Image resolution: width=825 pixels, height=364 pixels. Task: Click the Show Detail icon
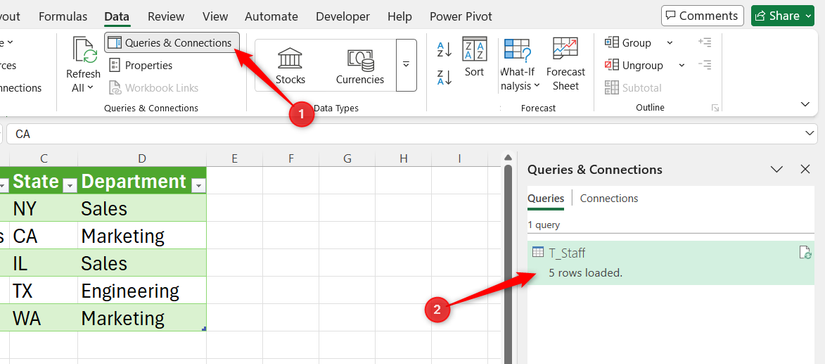pos(705,42)
